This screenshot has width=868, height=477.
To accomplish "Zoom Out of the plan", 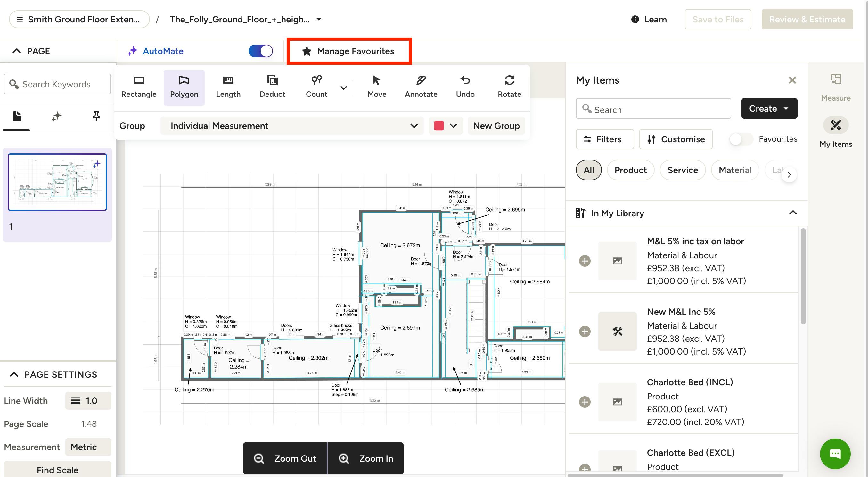I will [x=285, y=458].
